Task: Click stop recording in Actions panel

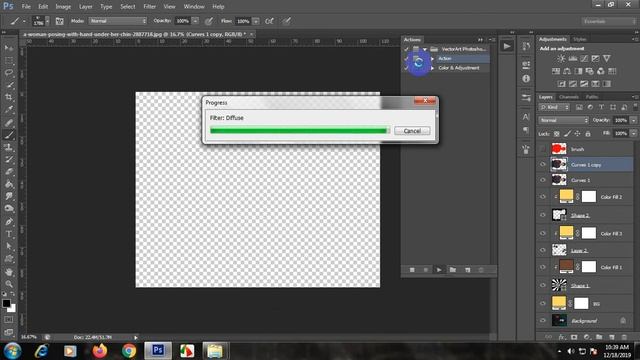Action: tap(412, 270)
